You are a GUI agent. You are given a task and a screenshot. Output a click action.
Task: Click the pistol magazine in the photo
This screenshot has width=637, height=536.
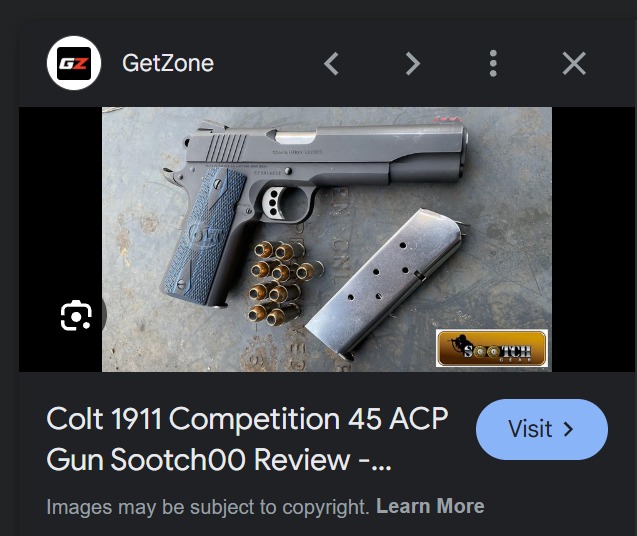pyautogui.click(x=384, y=284)
